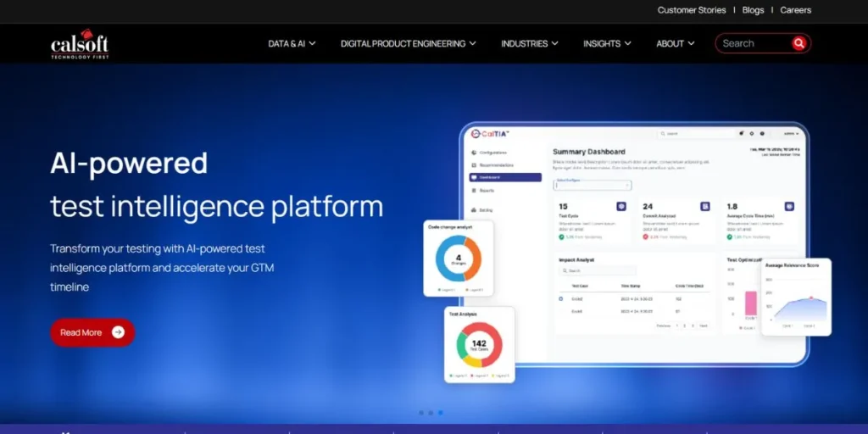The width and height of the screenshot is (868, 434).
Task: Expand the Data & AI dropdown menu
Action: tap(292, 43)
